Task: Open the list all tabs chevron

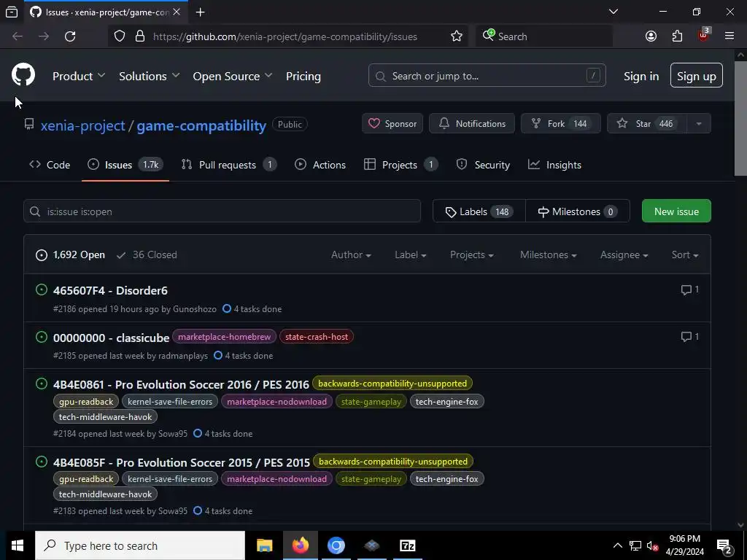Action: coord(614,12)
